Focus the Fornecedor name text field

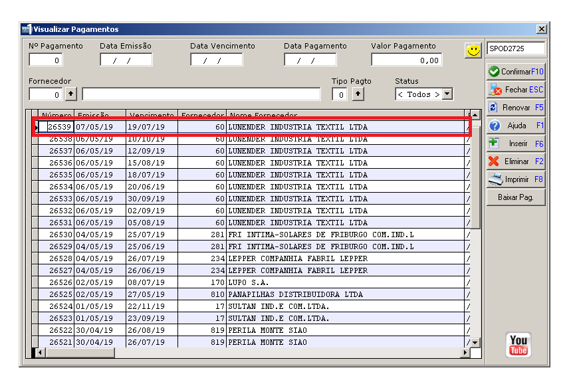201,94
